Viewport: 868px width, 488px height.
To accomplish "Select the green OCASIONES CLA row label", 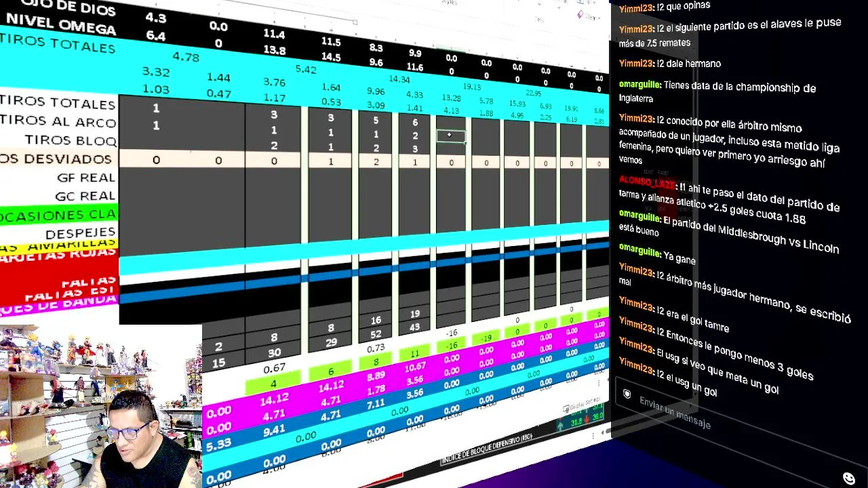I will point(58,216).
